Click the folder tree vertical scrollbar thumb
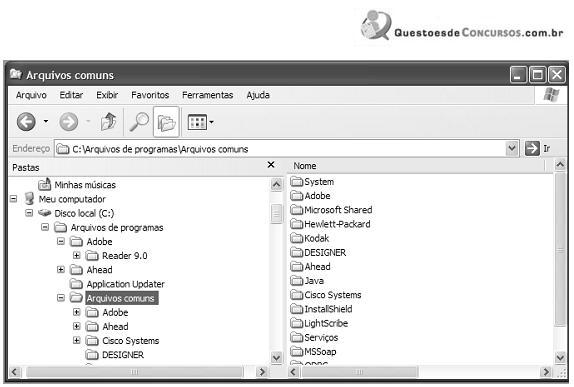 [x=276, y=214]
